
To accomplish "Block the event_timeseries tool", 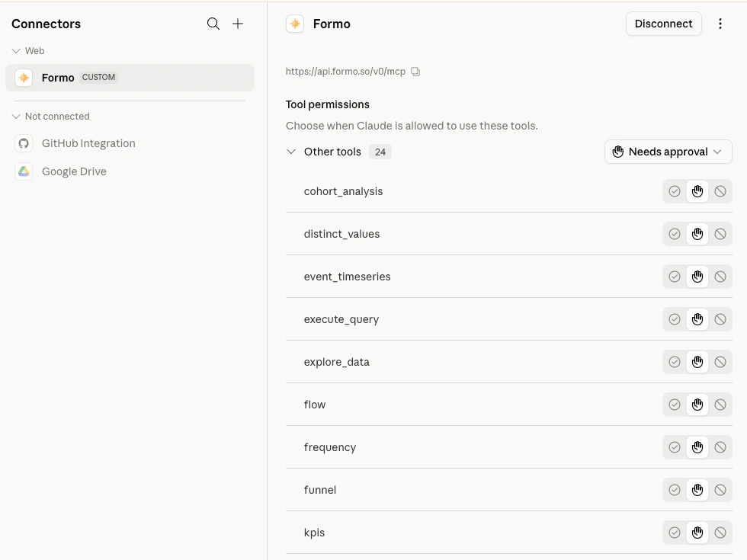I will pyautogui.click(x=720, y=277).
